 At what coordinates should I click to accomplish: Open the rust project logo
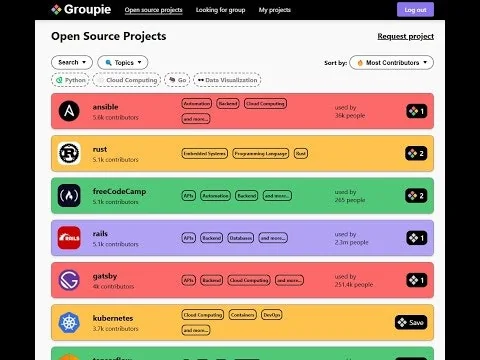point(69,153)
